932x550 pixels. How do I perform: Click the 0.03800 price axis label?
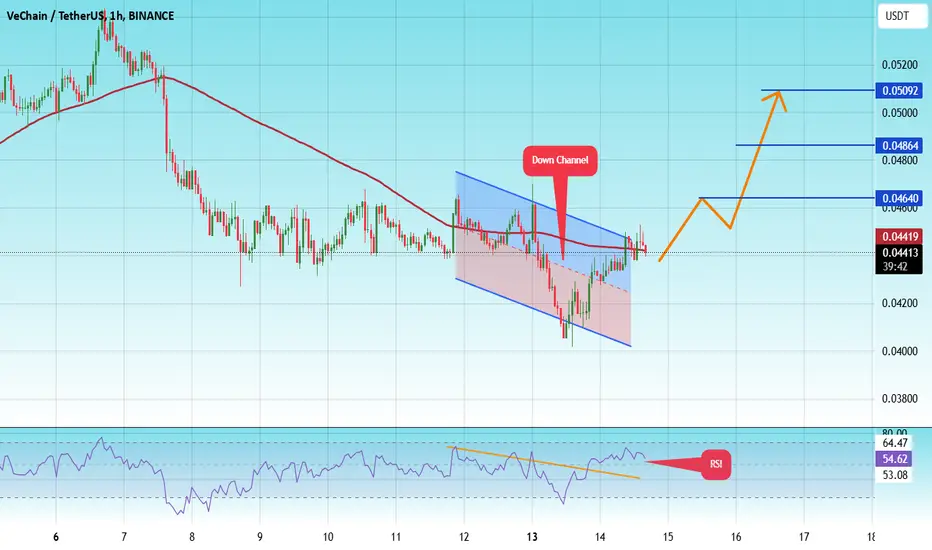(899, 399)
